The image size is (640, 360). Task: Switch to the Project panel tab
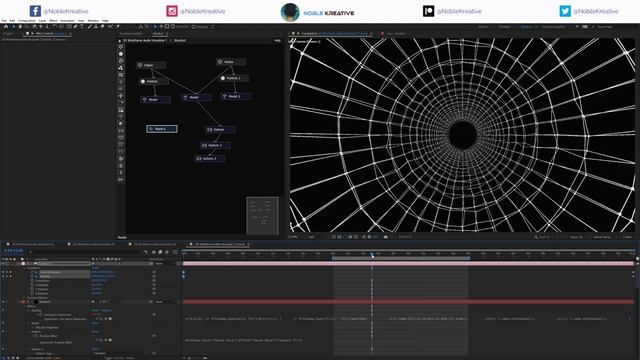(8, 33)
